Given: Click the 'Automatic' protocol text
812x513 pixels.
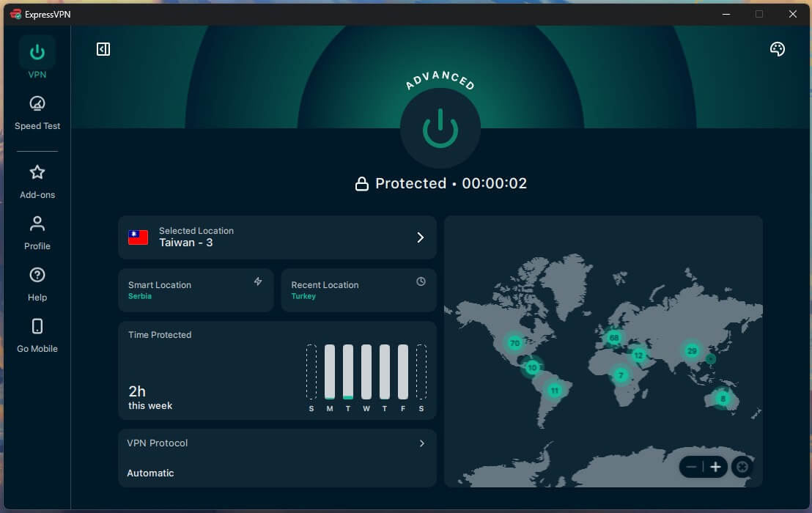Looking at the screenshot, I should coord(150,473).
